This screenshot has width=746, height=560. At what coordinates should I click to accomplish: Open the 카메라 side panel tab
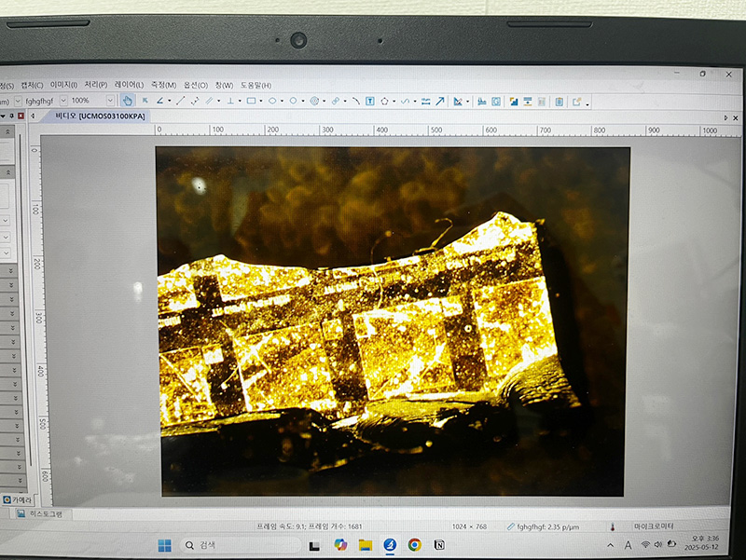click(17, 499)
